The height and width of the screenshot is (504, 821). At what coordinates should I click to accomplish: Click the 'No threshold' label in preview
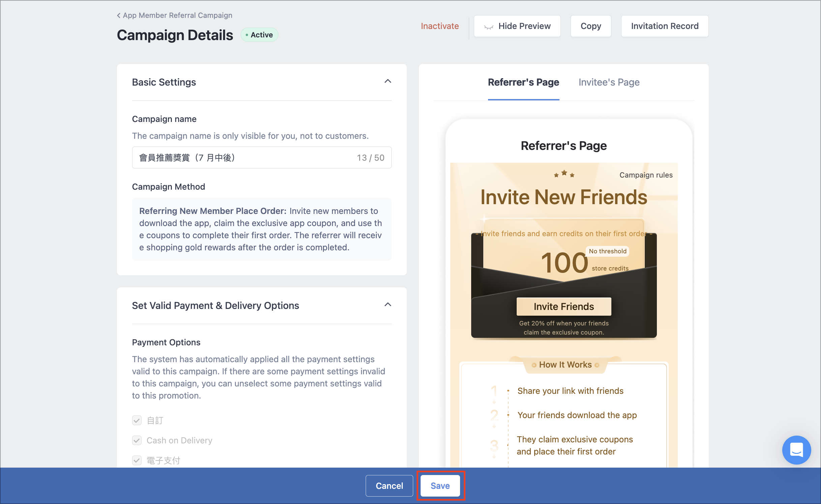click(608, 251)
